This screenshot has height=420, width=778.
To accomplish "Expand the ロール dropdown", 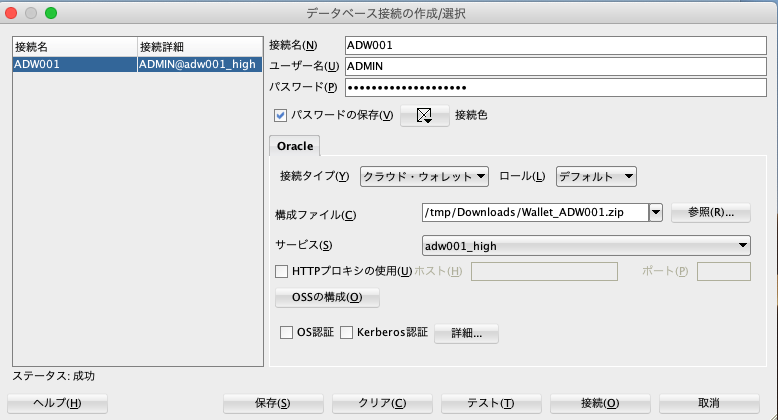I will [x=596, y=177].
